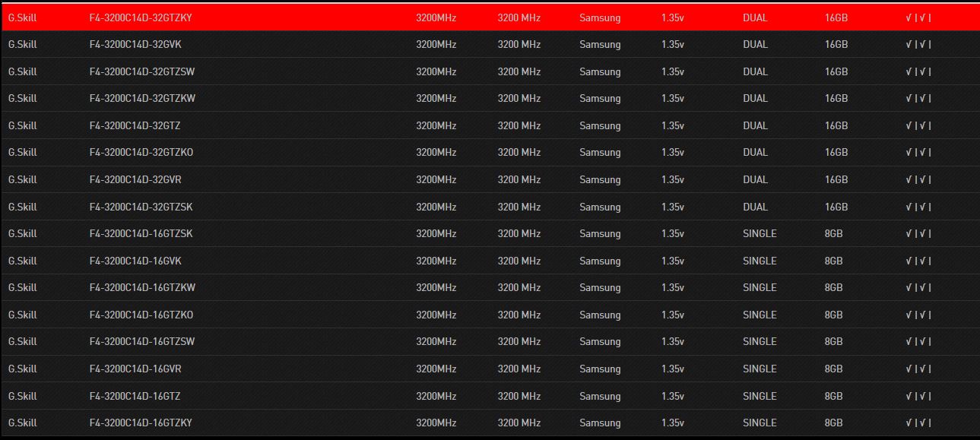Select G.Skill vendor in the F4-3200C14D-32GVK row
Image resolution: width=980 pixels, height=440 pixels.
point(22,44)
